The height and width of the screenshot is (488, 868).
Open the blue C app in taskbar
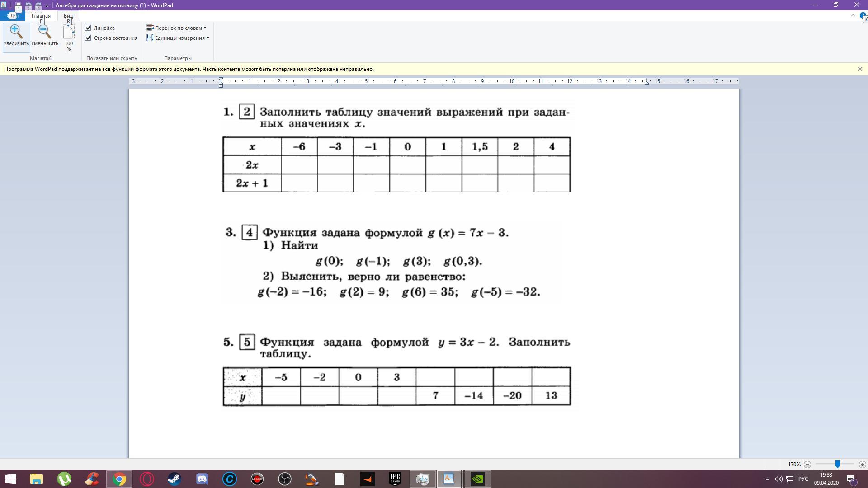tap(230, 479)
